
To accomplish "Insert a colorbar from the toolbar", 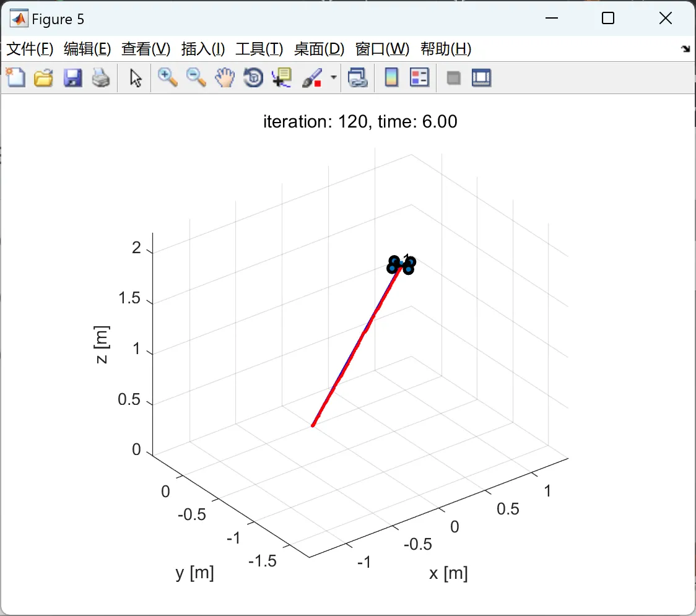I will point(391,77).
